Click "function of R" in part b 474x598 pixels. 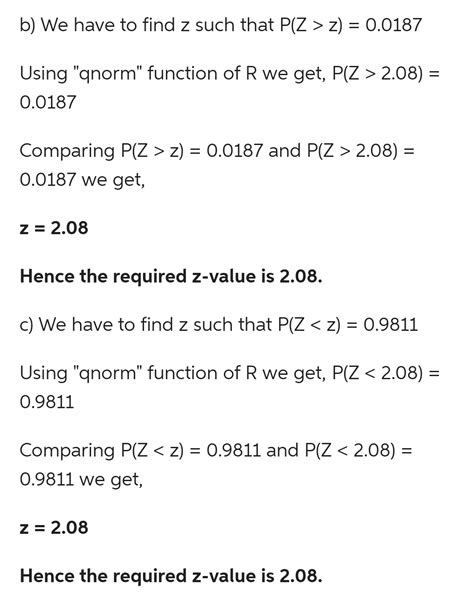coord(202,73)
